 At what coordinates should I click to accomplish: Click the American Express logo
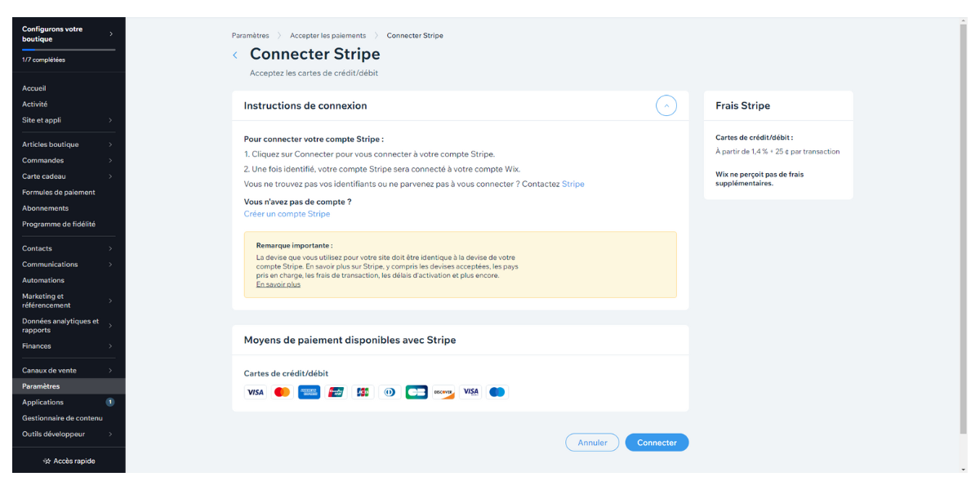(x=309, y=392)
